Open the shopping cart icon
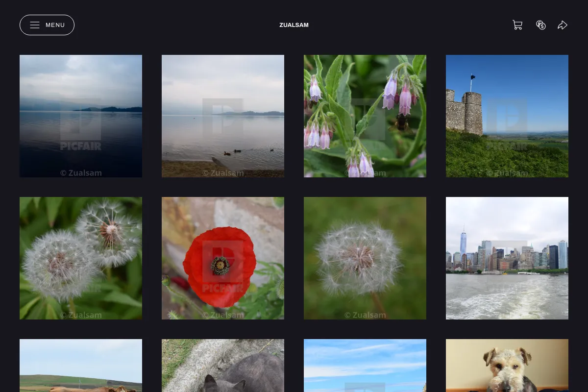This screenshot has width=588, height=392. (517, 25)
